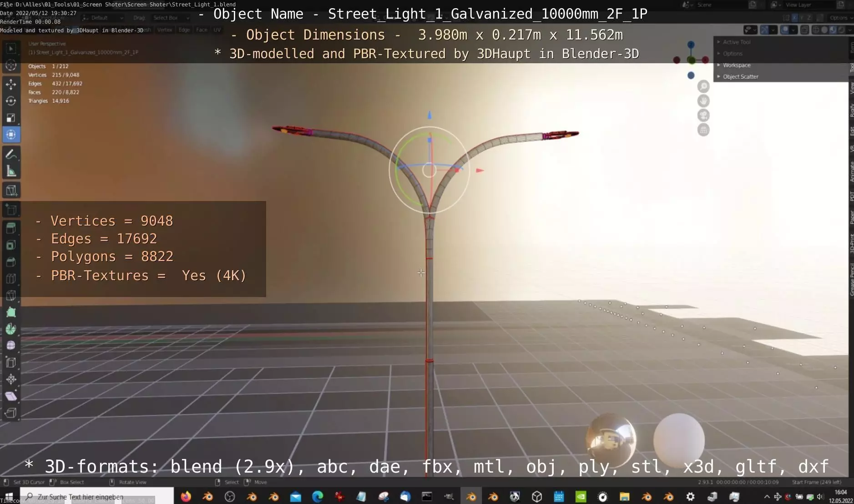Screen dimensions: 854x504
Task: Toggle viewport overlays button
Action: (785, 30)
